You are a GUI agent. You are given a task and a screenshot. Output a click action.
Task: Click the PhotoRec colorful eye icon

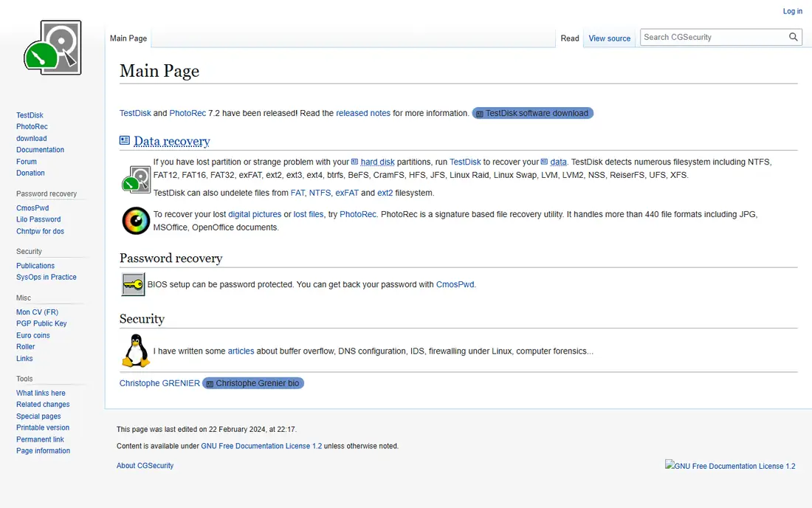[x=136, y=221]
